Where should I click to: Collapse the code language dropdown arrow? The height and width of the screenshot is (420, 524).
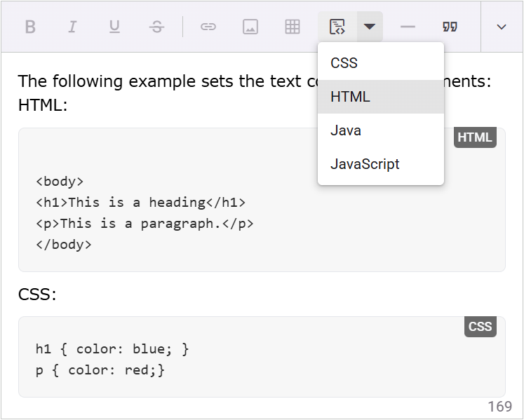pyautogui.click(x=370, y=27)
